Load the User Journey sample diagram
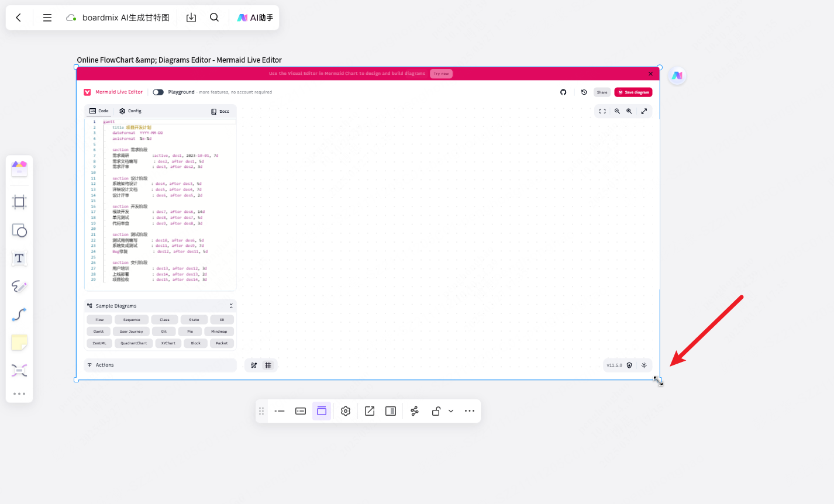 pyautogui.click(x=132, y=332)
